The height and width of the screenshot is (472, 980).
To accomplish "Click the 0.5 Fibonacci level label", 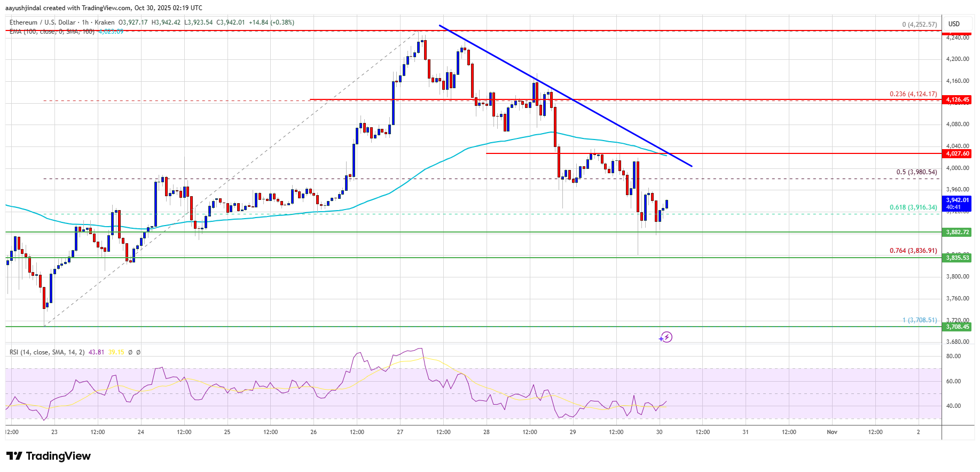I will [x=916, y=172].
